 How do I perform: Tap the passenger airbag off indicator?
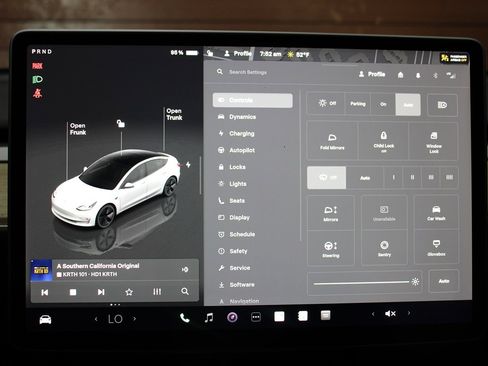454,58
